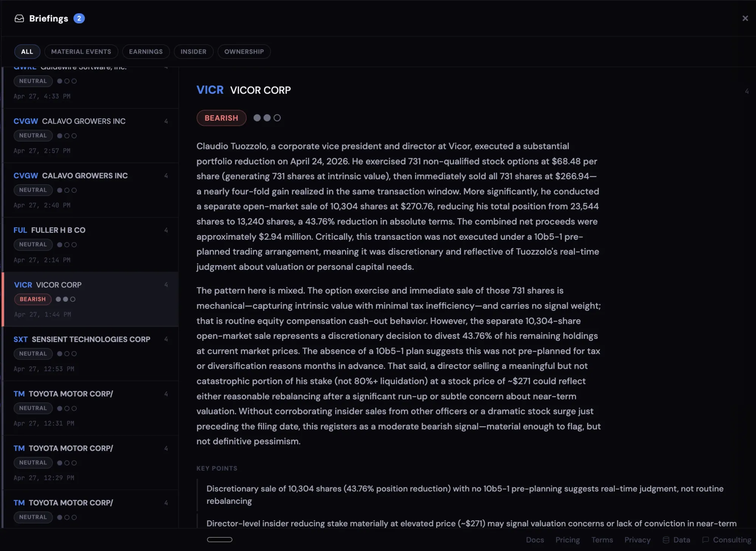This screenshot has width=756, height=551.
Task: Show only INSIDER briefings
Action: pyautogui.click(x=193, y=51)
